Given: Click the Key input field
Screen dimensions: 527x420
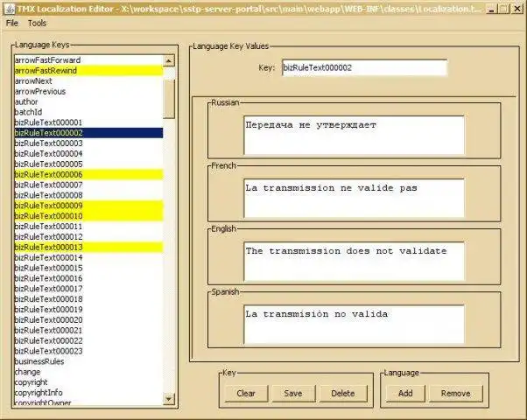Looking at the screenshot, I should [x=365, y=67].
